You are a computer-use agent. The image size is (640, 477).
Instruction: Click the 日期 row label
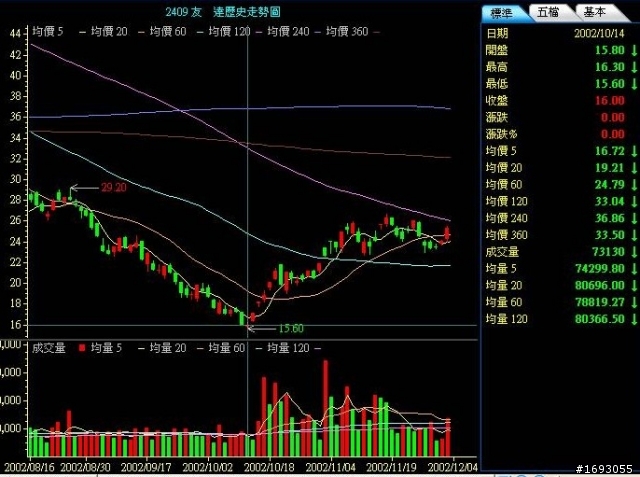tap(497, 33)
